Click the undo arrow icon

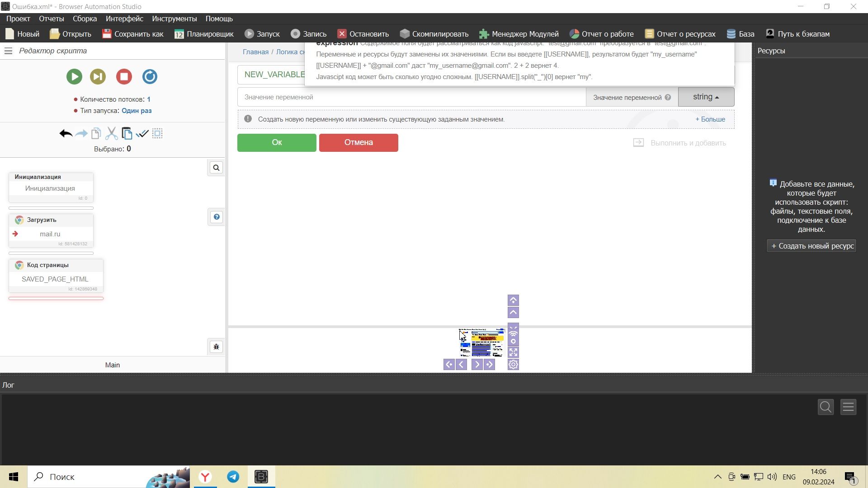pyautogui.click(x=66, y=134)
